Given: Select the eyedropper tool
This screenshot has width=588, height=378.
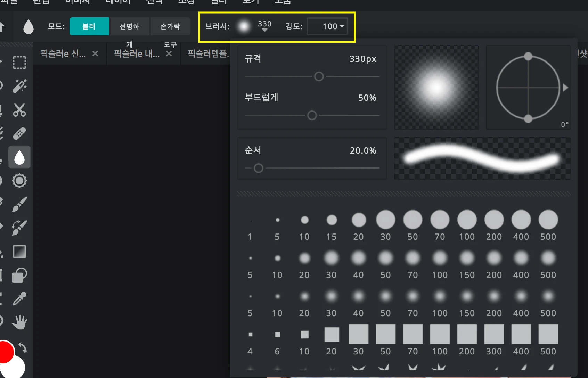Looking at the screenshot, I should point(19,298).
